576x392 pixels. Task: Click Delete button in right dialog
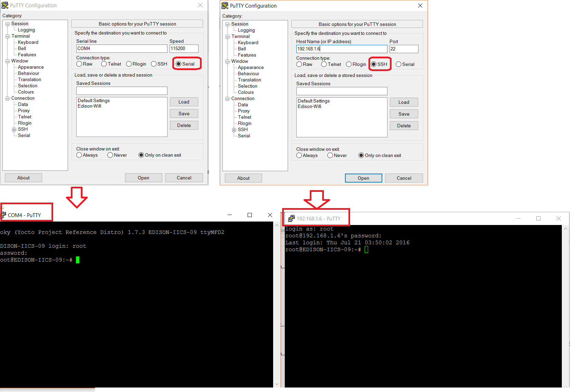[x=404, y=126]
